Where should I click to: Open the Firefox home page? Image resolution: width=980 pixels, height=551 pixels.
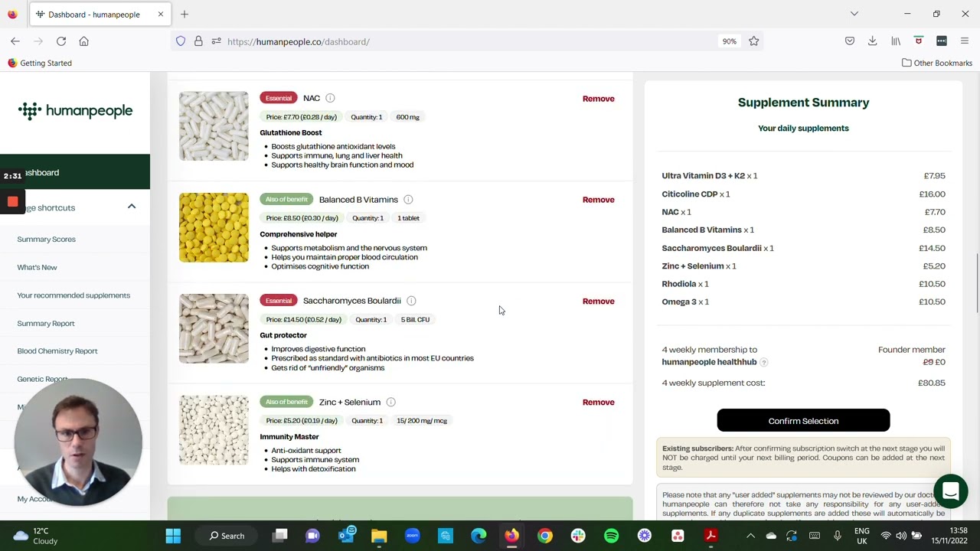[84, 41]
